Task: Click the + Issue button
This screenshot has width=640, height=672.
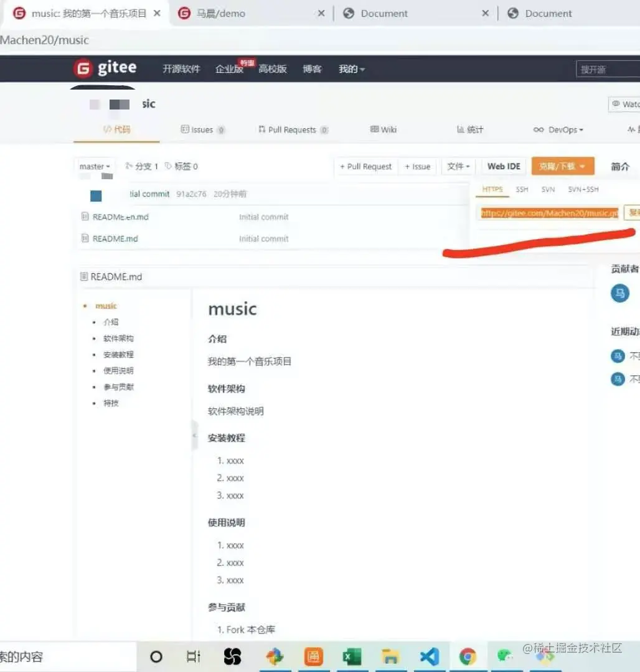Action: pos(418,166)
